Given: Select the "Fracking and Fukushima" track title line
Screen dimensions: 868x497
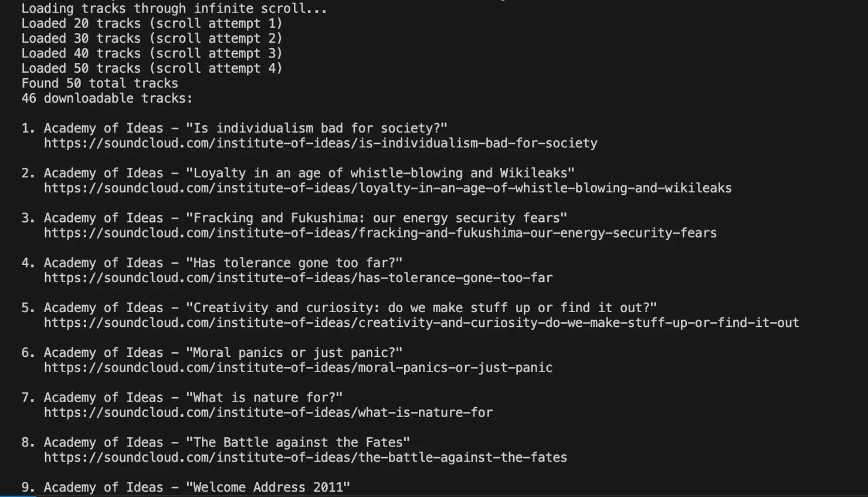Looking at the screenshot, I should (x=377, y=218).
